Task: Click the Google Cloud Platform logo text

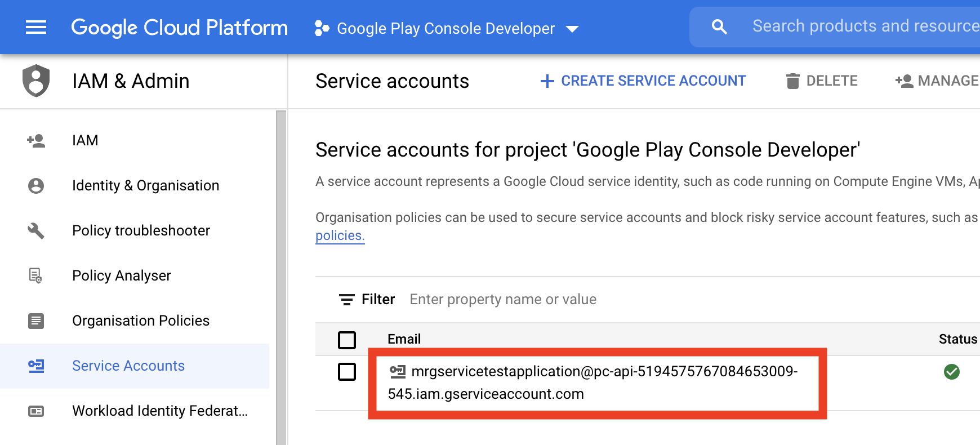Action: [179, 28]
